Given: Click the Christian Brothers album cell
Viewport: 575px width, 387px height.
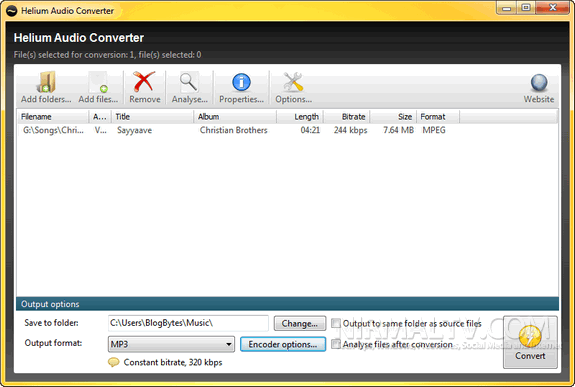Looking at the screenshot, I should point(234,130).
